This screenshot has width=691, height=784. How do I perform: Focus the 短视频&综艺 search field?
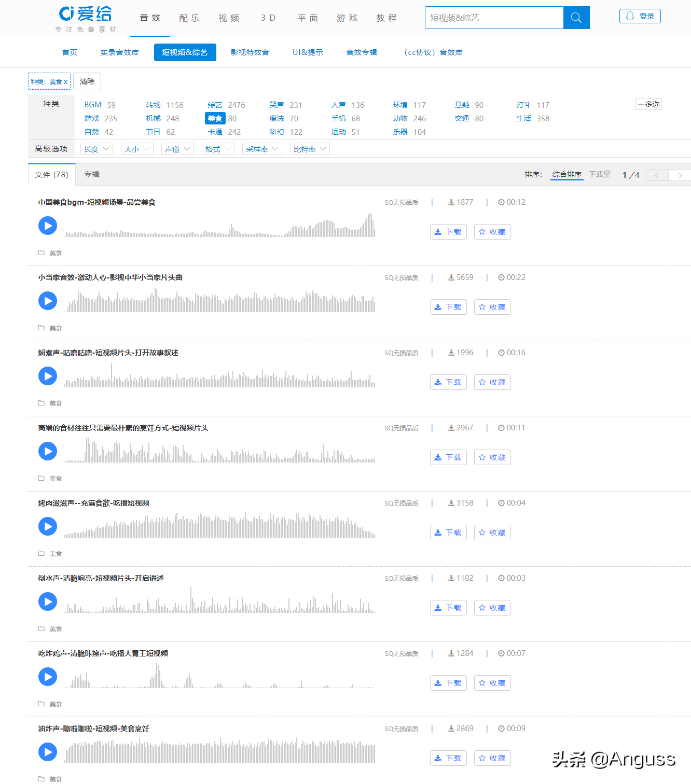tap(494, 18)
